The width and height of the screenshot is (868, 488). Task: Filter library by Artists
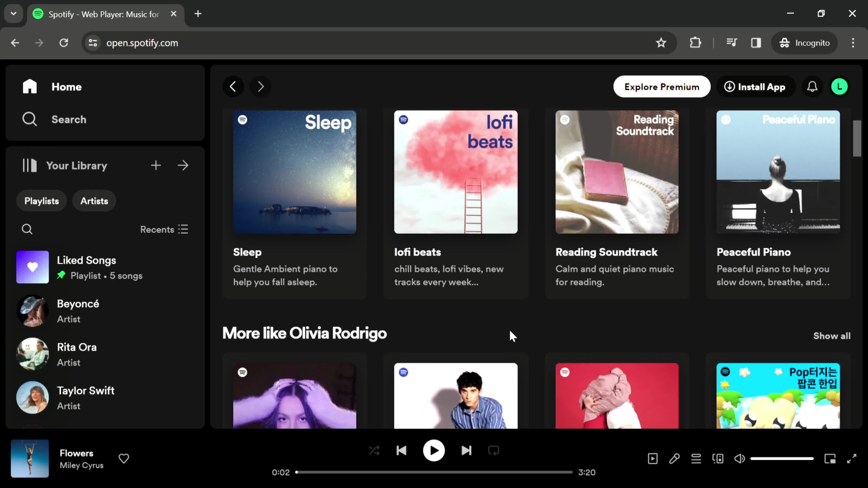pos(94,201)
